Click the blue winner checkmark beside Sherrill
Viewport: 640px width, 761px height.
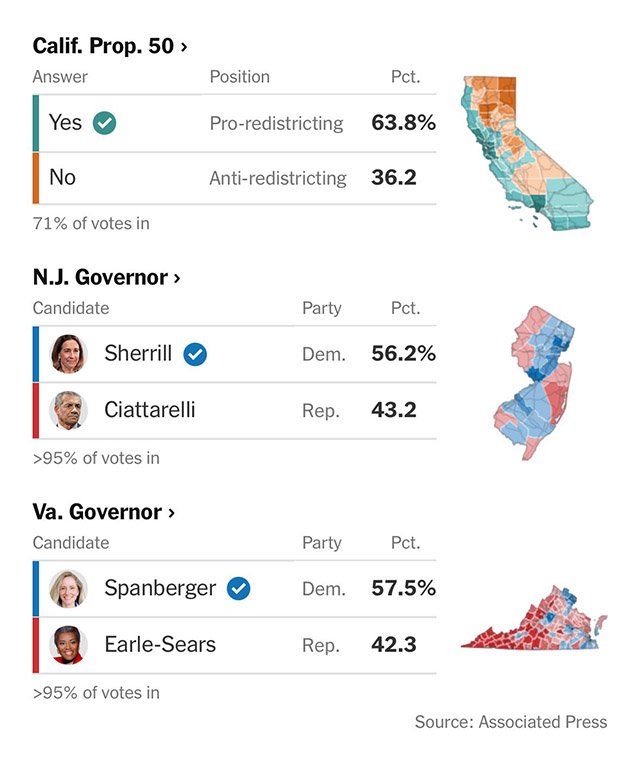click(195, 354)
